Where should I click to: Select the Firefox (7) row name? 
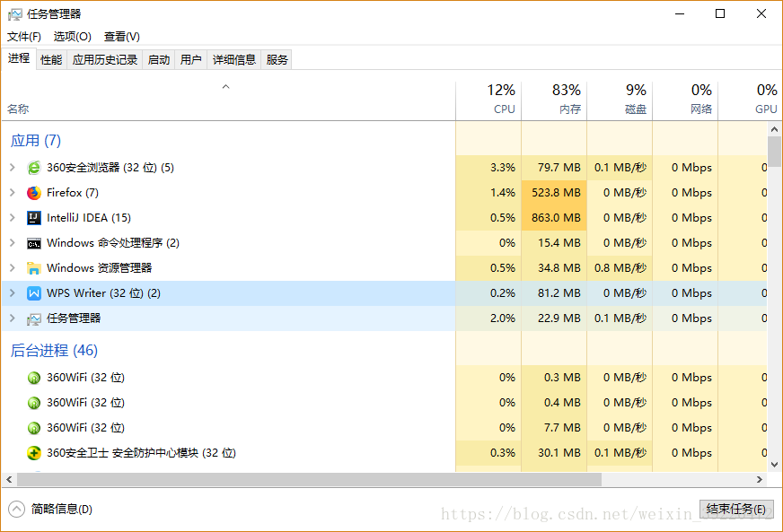click(73, 193)
